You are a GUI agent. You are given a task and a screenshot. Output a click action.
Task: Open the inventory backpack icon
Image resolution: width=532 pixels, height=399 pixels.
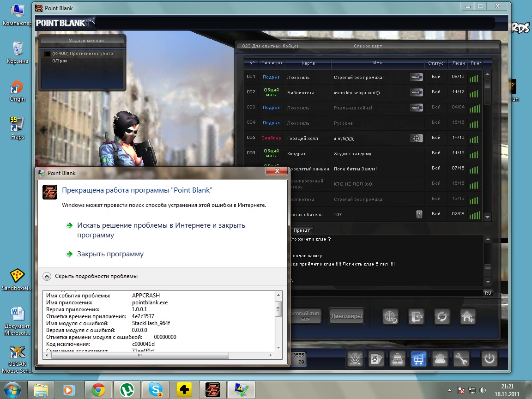396,358
